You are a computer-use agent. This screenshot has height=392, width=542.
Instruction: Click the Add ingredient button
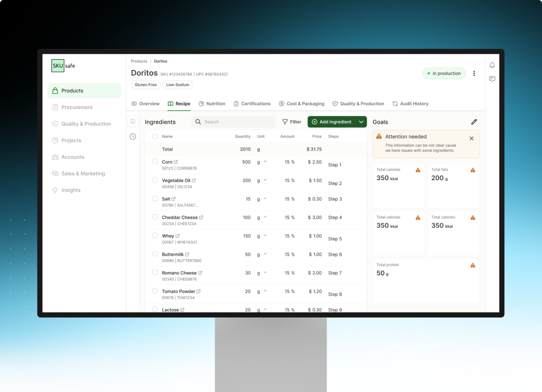point(331,122)
